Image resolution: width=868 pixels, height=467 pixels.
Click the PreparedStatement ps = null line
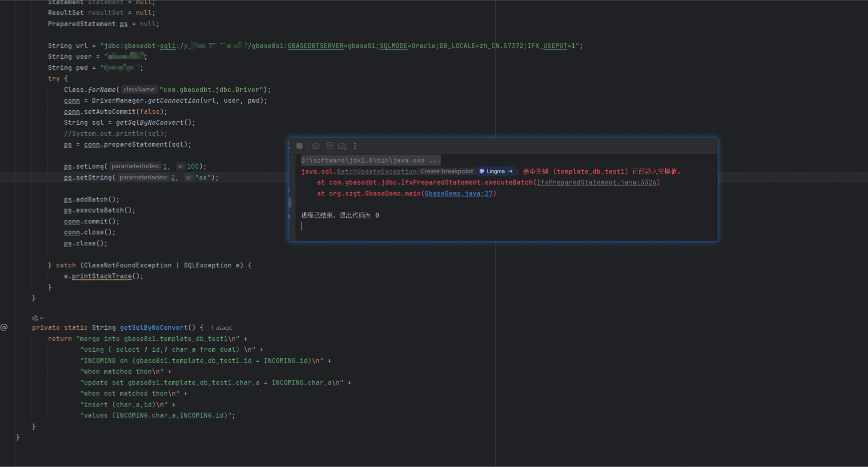coord(104,24)
